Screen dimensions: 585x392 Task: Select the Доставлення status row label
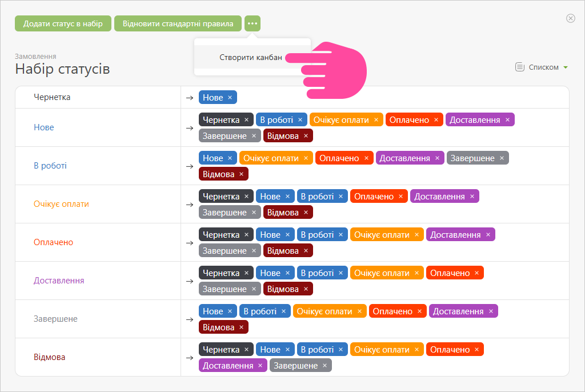[59, 281]
